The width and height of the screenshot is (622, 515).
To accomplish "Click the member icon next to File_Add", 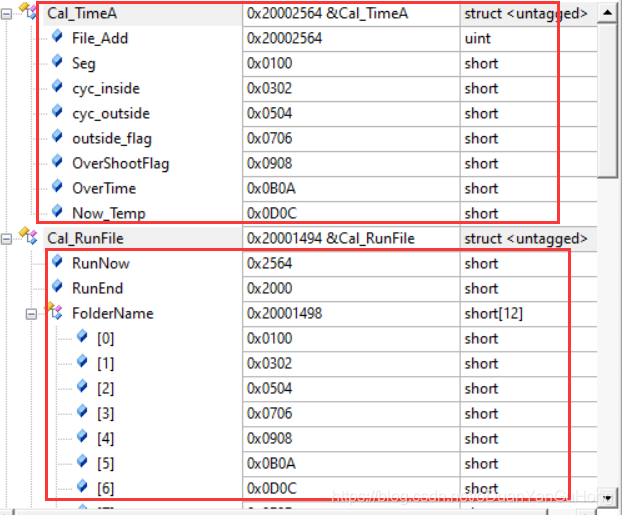I will coord(57,36).
